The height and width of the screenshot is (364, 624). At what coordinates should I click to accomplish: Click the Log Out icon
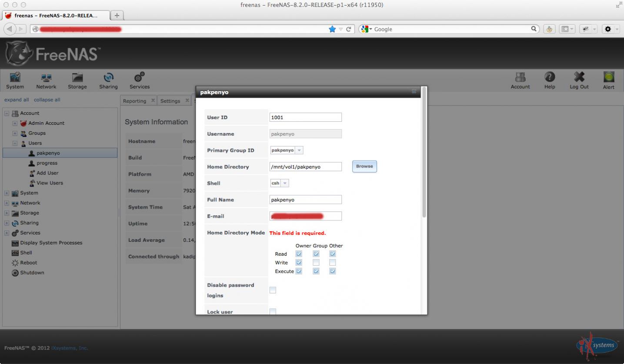(579, 80)
